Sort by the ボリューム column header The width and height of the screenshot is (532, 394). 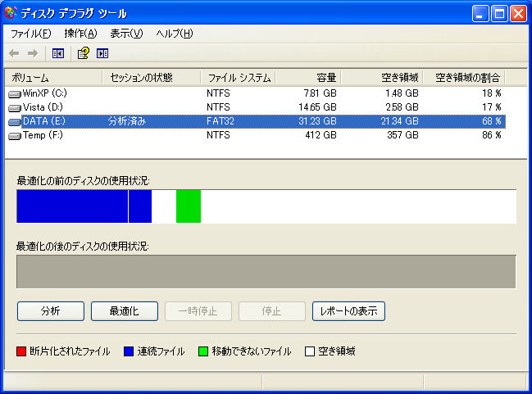53,78
